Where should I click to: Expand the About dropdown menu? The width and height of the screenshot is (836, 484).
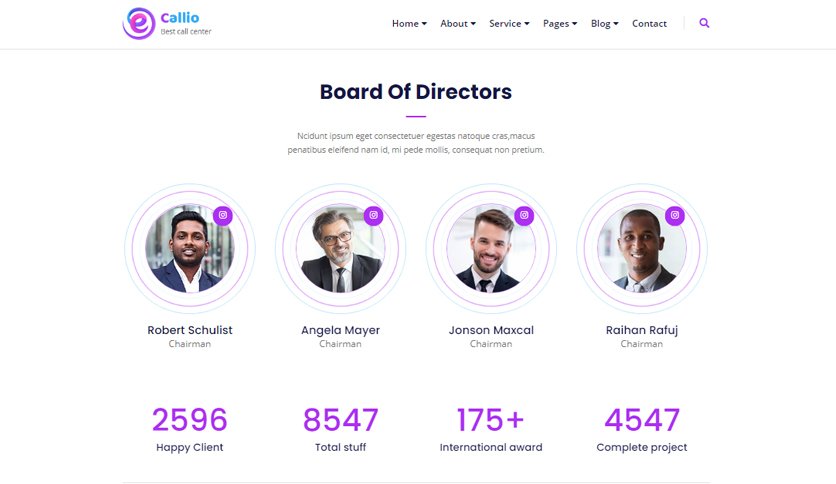(458, 23)
